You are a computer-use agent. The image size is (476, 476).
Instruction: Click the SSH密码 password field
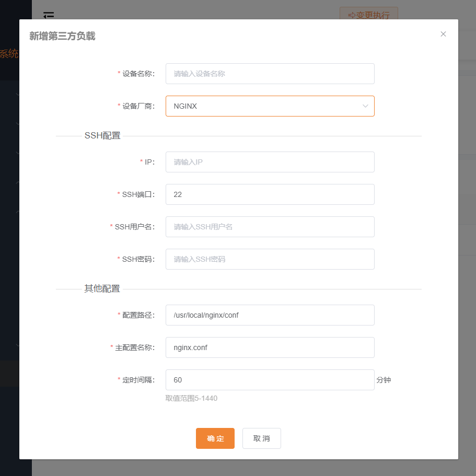[x=270, y=259]
